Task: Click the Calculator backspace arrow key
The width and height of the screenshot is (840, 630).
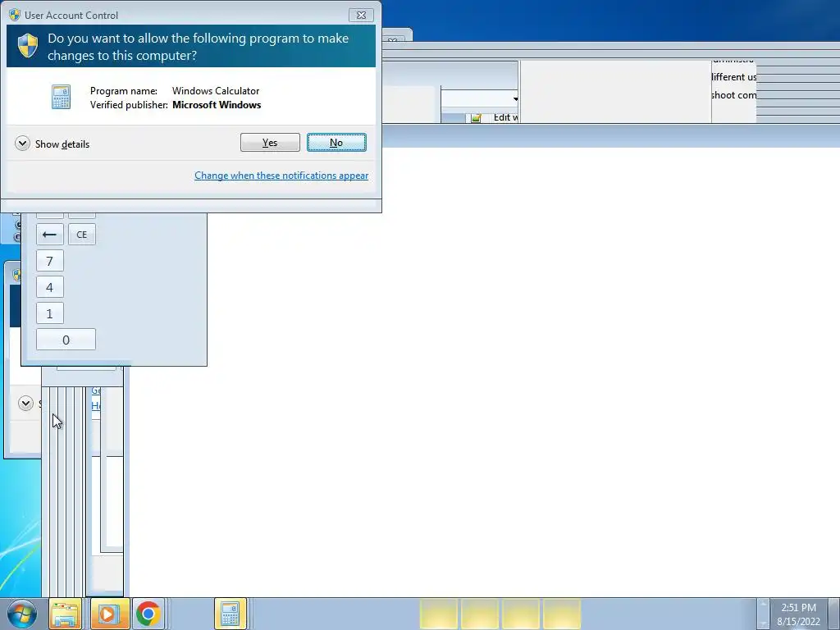Action: coord(50,235)
